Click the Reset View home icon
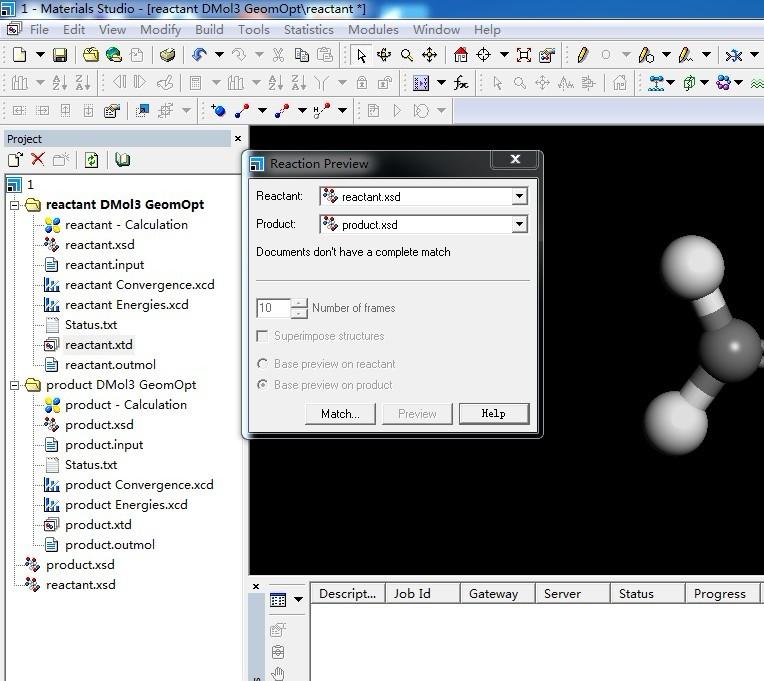The width and height of the screenshot is (764, 681). click(461, 55)
